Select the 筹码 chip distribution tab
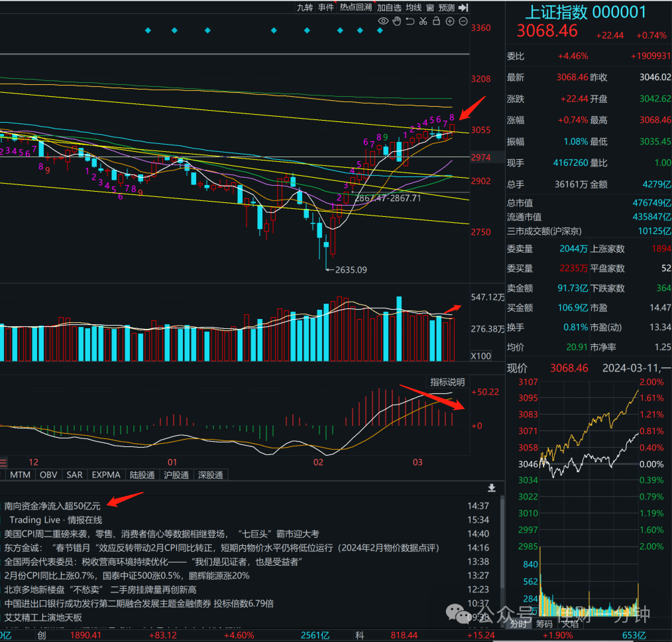The image size is (672, 642). 545,623
